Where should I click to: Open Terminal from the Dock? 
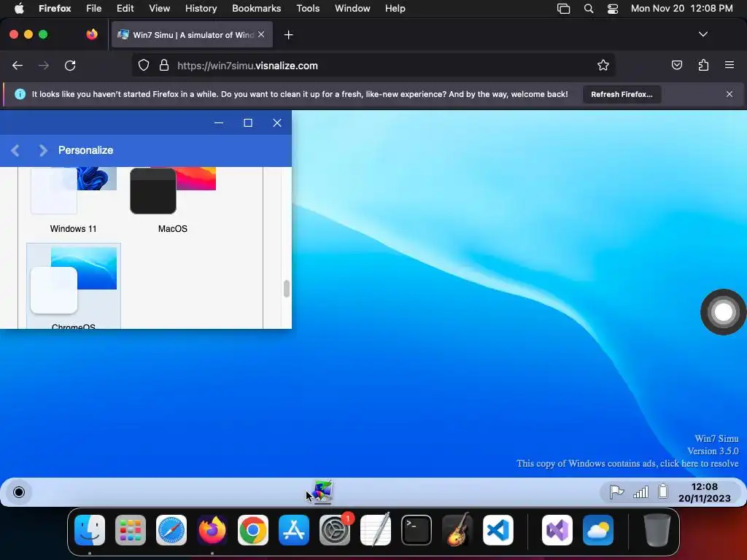tap(417, 530)
